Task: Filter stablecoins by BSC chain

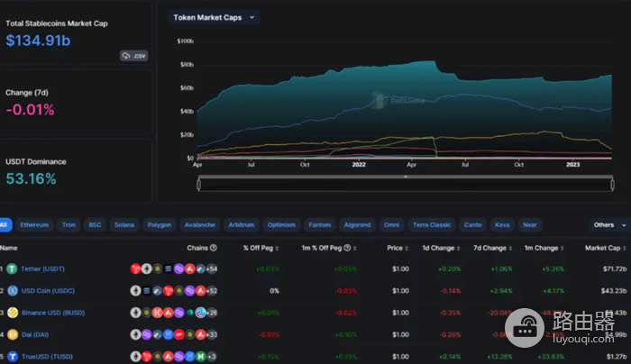Action: [95, 225]
